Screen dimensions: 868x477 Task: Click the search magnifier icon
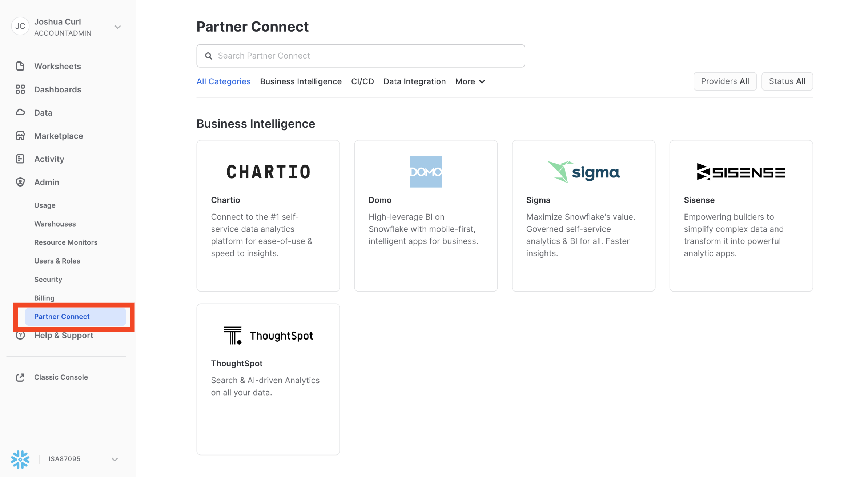[208, 56]
